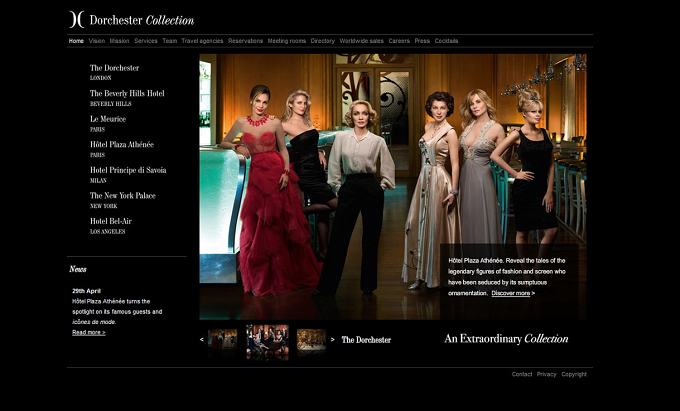
Task: Select the larger middle carousel thumbnail
Action: tap(268, 341)
